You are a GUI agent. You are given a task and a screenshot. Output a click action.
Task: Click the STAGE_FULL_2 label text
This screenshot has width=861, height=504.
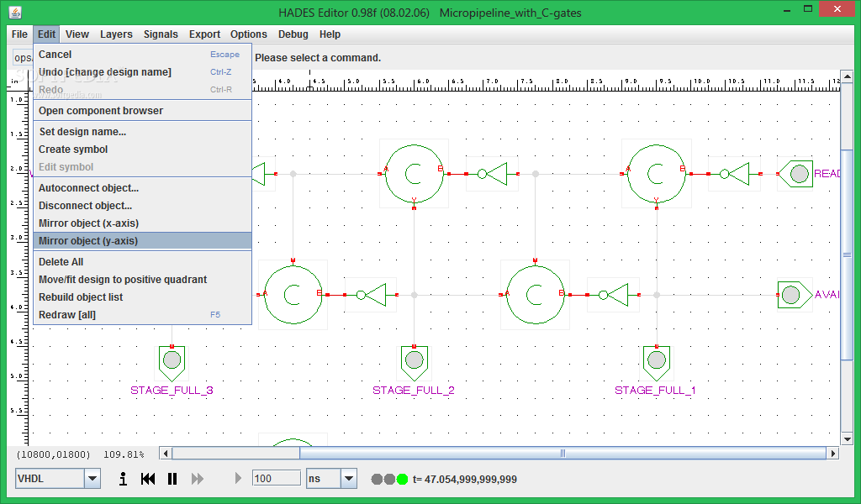click(x=414, y=391)
